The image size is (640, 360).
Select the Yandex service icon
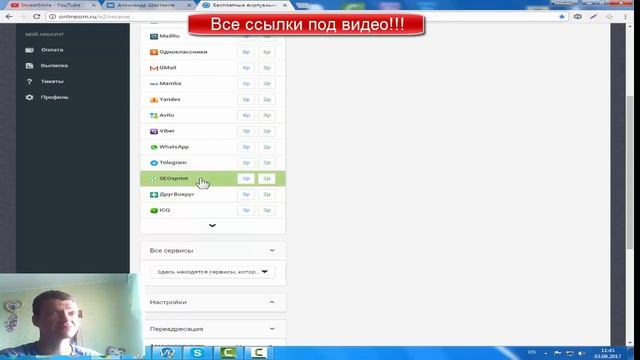click(154, 100)
